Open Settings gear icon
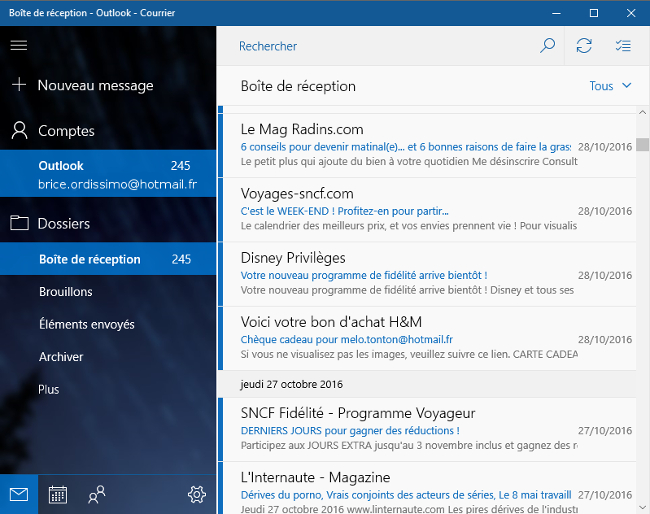Viewport: 650px width, 514px height. coord(196,495)
